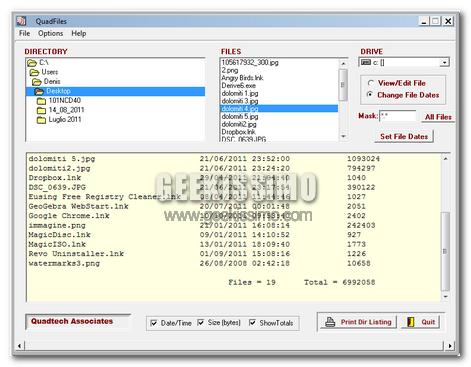Select dolomiti 5.jpg in Files list
The width and height of the screenshot is (471, 367).
click(240, 116)
